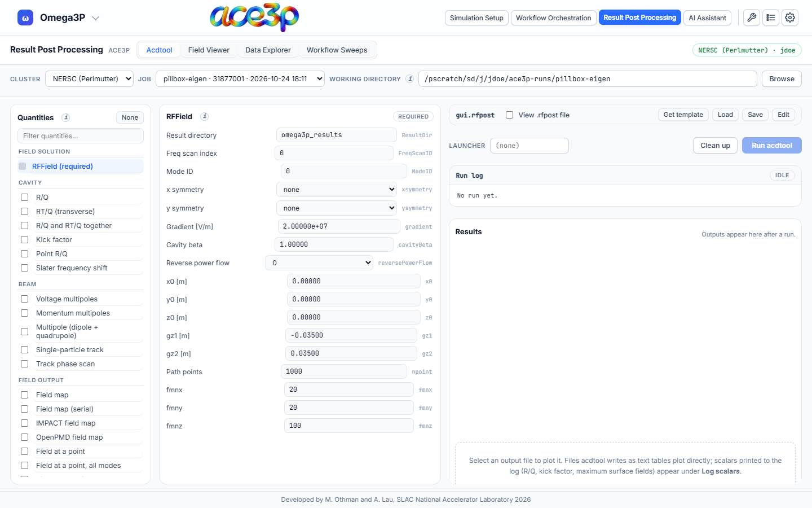Click the ACE3P rainbow logo

pyautogui.click(x=254, y=17)
